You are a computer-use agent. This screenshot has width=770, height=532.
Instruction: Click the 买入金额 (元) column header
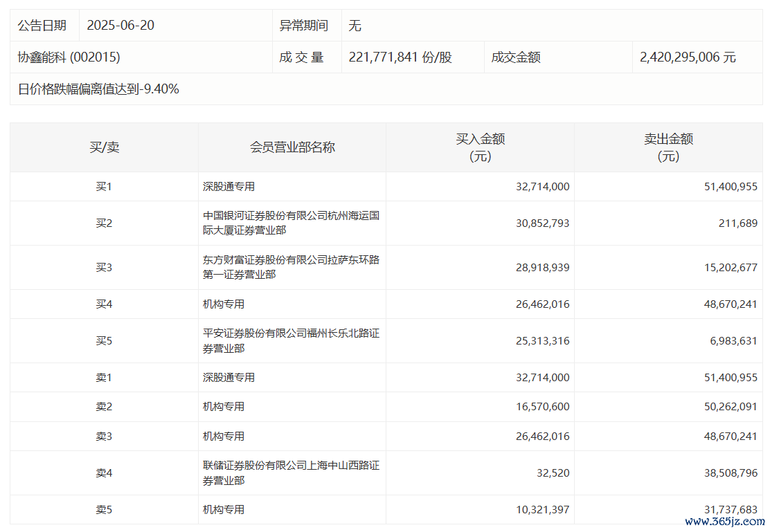tap(480, 147)
